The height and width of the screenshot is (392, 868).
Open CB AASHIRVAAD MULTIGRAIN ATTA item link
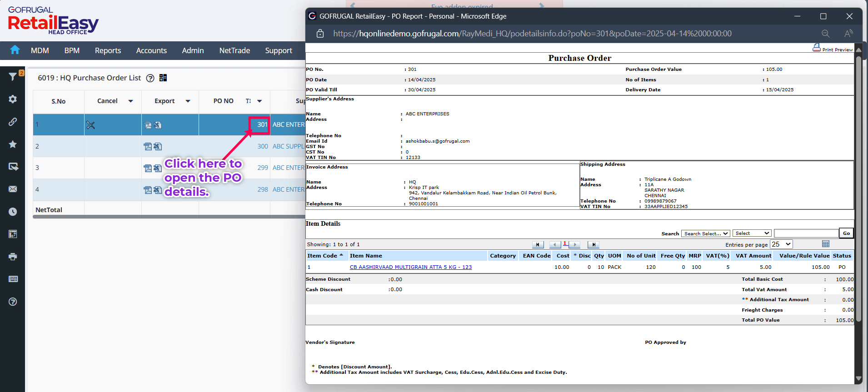[410, 267]
